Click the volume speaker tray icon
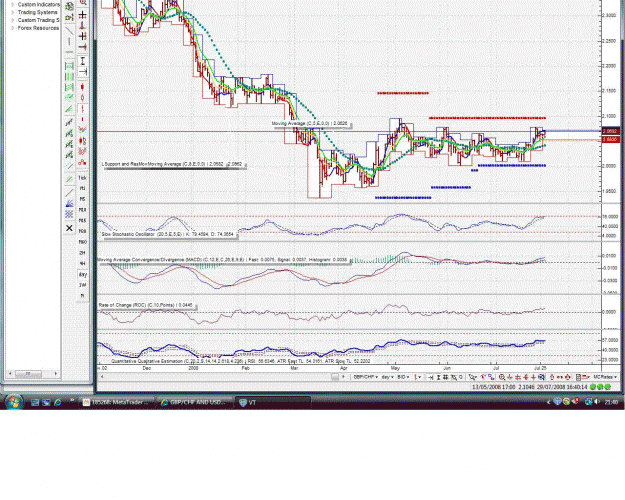The image size is (625, 500). [x=596, y=402]
